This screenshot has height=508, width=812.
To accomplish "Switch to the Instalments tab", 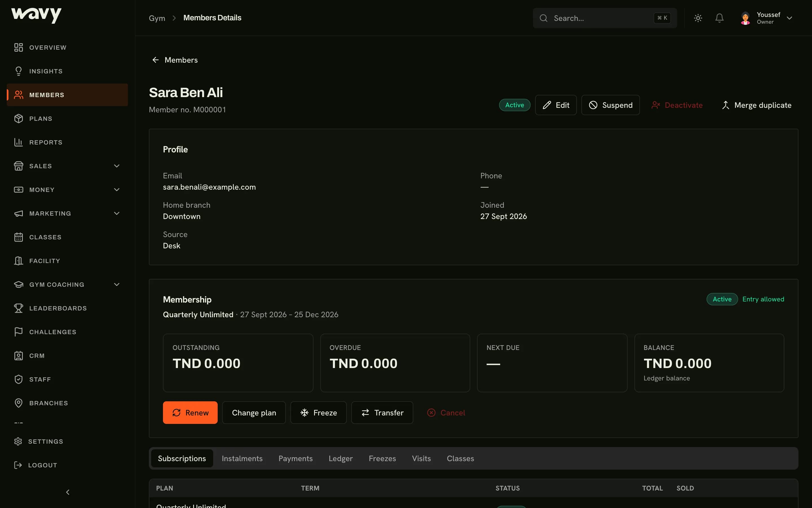I will point(242,458).
